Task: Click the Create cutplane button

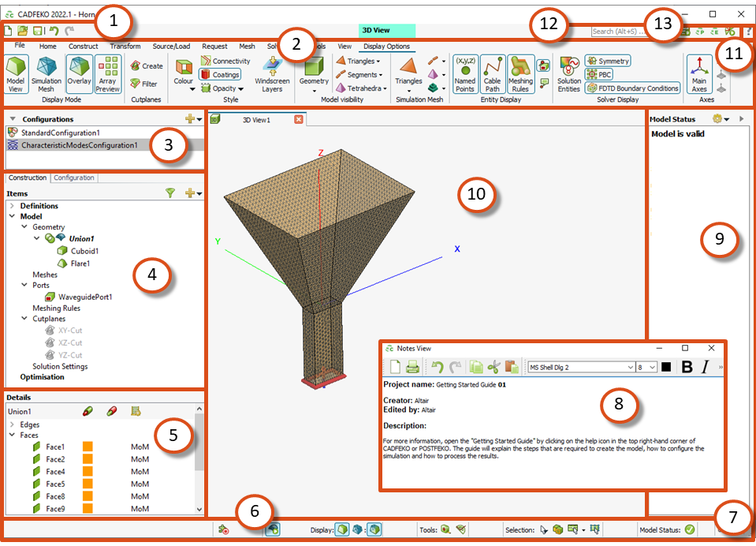Action: pyautogui.click(x=147, y=66)
